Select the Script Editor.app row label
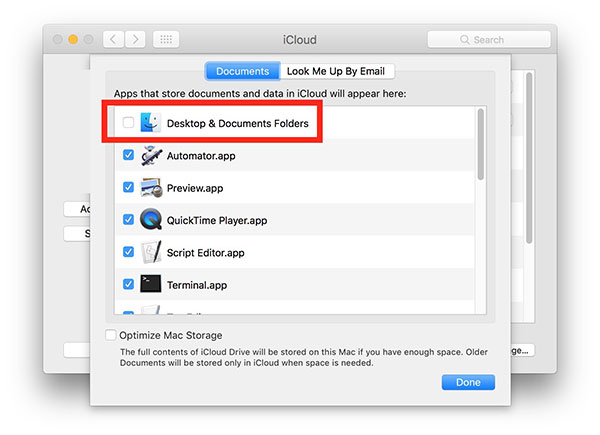The height and width of the screenshot is (435, 600). tap(205, 253)
